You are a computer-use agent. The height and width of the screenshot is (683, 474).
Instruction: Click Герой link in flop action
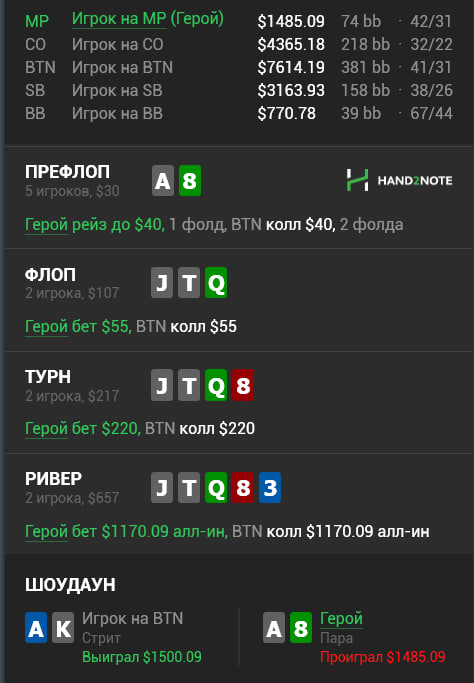pos(46,327)
